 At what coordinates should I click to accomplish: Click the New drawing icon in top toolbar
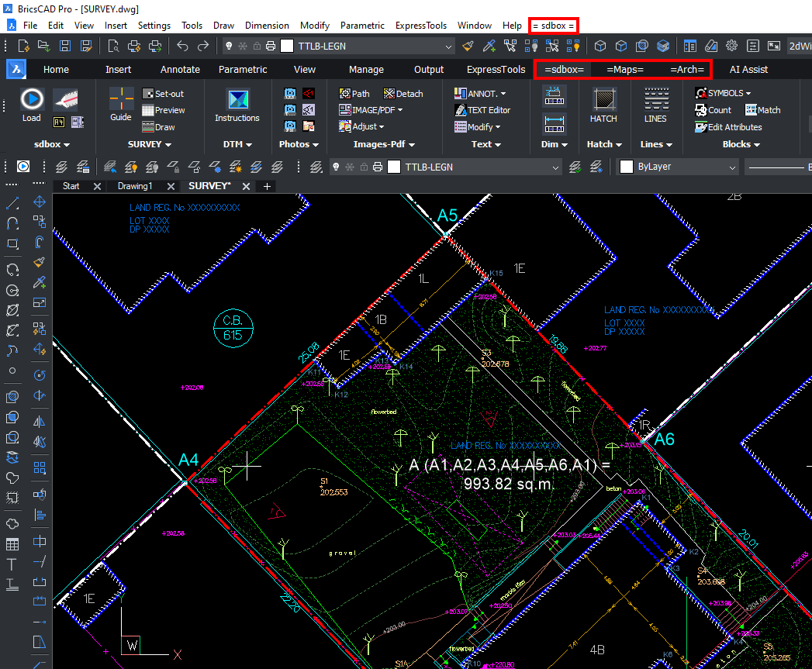point(23,46)
